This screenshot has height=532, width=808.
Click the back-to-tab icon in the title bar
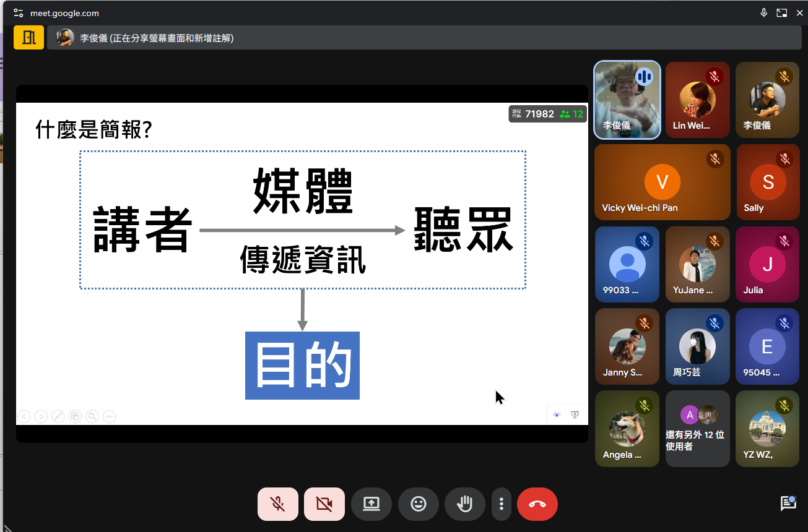[782, 13]
